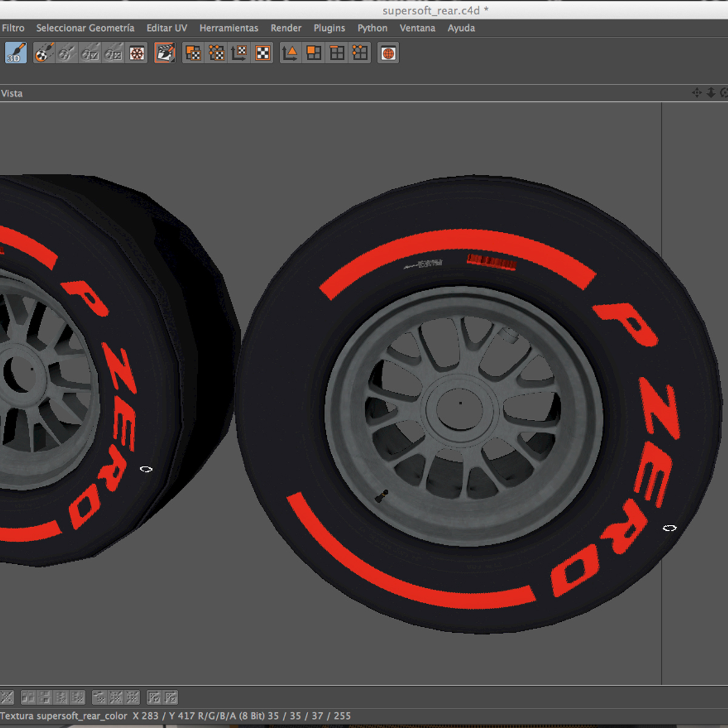This screenshot has height=728, width=728.
Task: Click the 'Textura supersoft_rear_color' status text
Action: tap(64, 716)
